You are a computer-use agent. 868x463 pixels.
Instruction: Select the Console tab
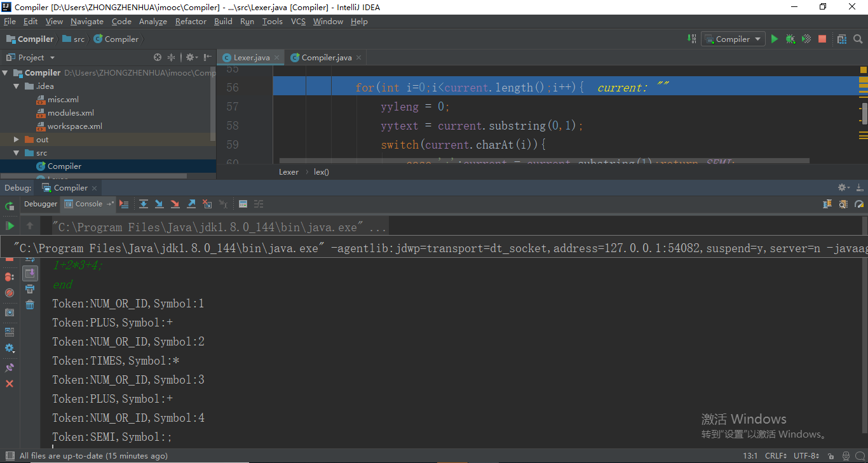click(88, 204)
